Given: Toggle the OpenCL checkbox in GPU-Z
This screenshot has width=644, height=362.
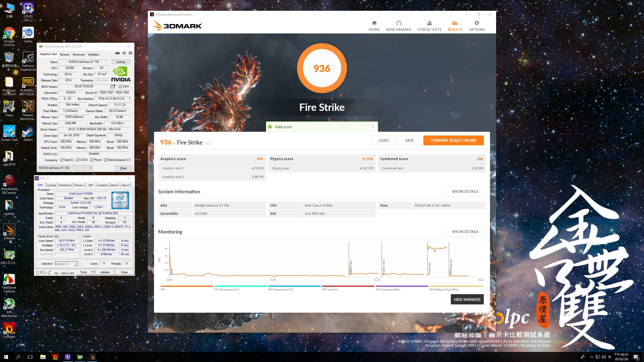Looking at the screenshot, I should point(62,160).
